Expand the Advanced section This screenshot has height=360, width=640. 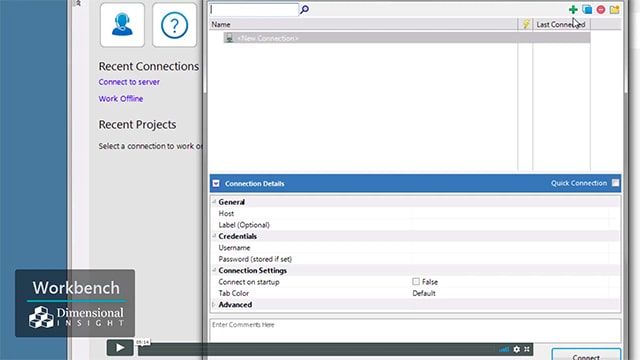[214, 304]
